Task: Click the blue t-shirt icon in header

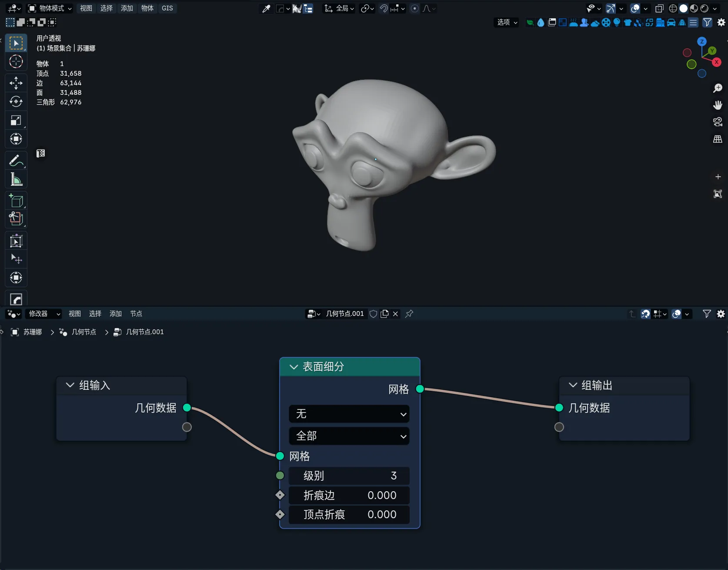Action: tap(628, 22)
